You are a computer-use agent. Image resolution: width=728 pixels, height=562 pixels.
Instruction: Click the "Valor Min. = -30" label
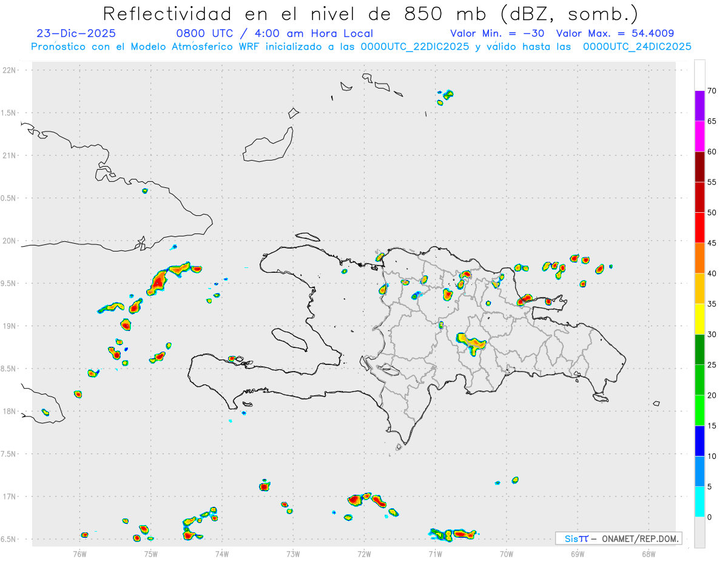pyautogui.click(x=499, y=33)
